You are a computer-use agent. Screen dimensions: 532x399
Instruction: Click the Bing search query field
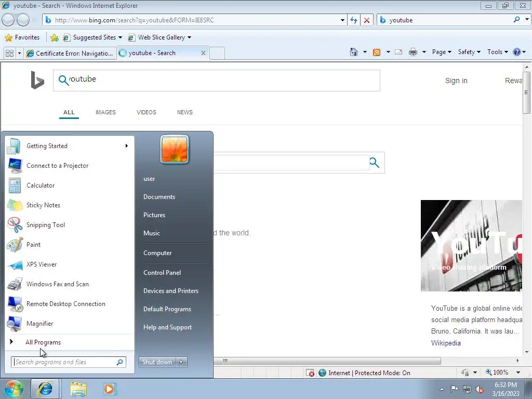217,81
